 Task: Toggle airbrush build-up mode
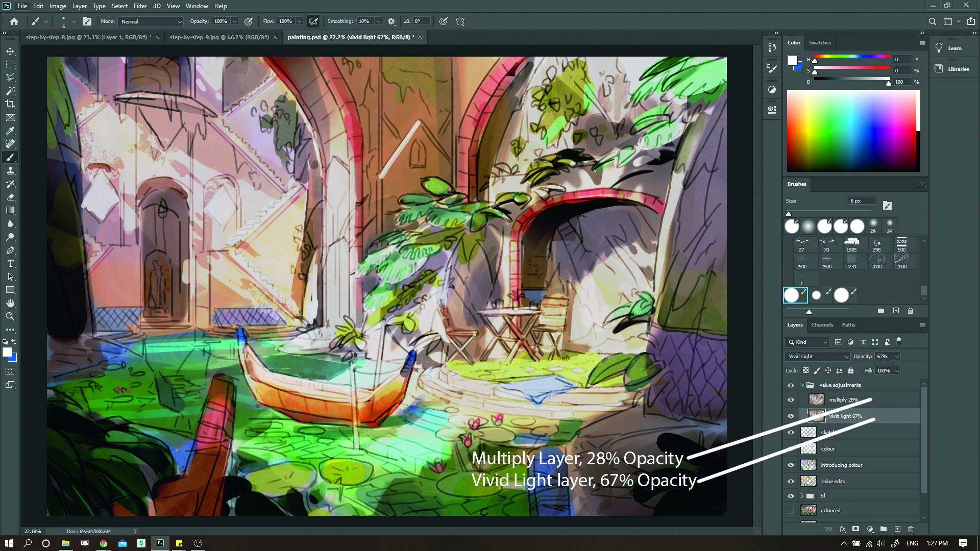[313, 21]
